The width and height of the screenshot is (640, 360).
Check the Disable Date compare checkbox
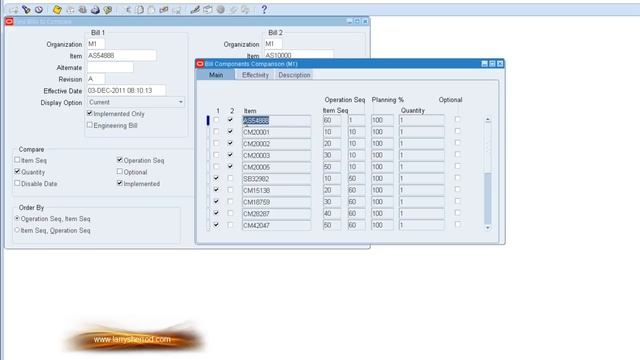point(17,183)
